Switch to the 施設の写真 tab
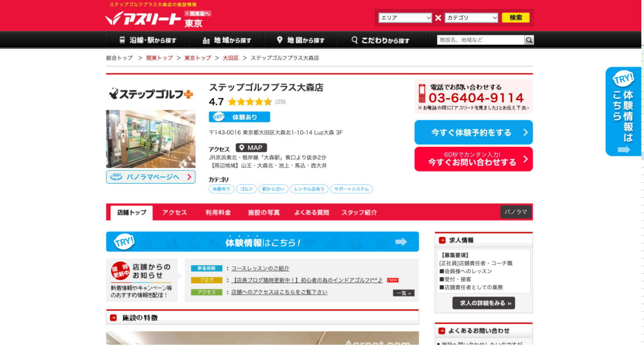Screen dimensions: 644x348 (x=264, y=212)
